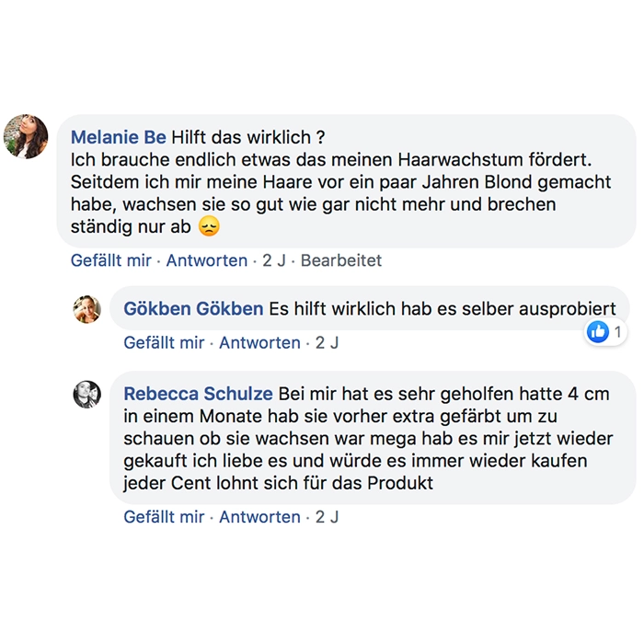Like Melanie Be's comment with Gefällt mir
The height and width of the screenshot is (644, 644).
click(x=111, y=260)
